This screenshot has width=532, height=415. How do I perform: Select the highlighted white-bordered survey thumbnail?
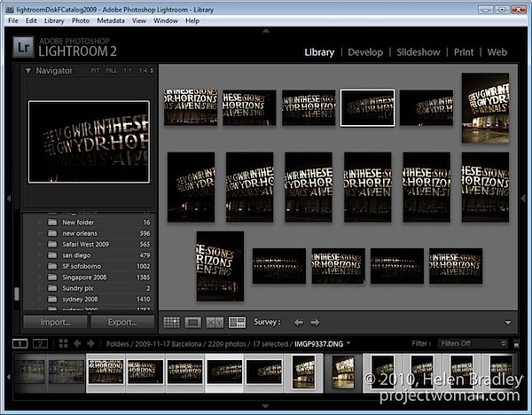click(x=367, y=108)
